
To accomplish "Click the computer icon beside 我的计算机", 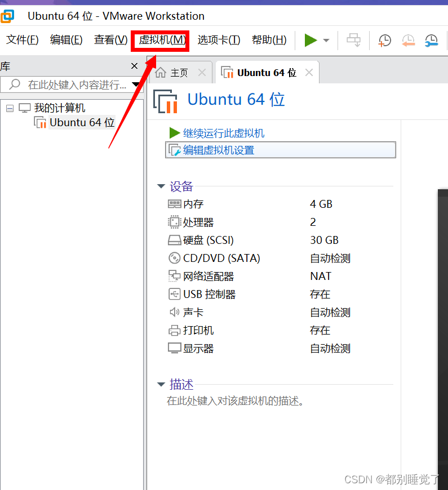I will coord(25,108).
